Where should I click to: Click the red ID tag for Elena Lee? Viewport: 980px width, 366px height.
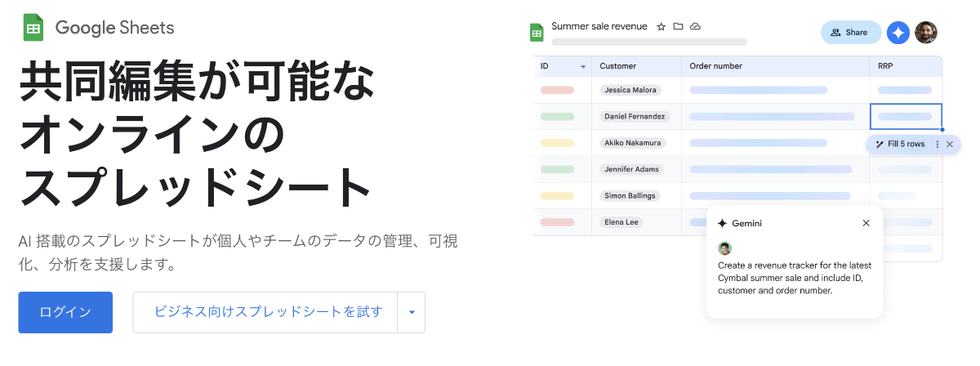(557, 222)
